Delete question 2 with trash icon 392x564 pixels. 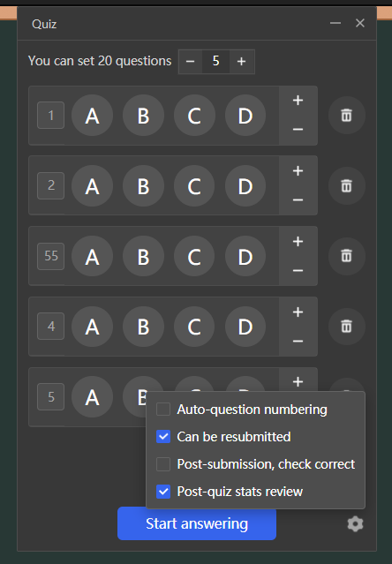pyautogui.click(x=347, y=186)
